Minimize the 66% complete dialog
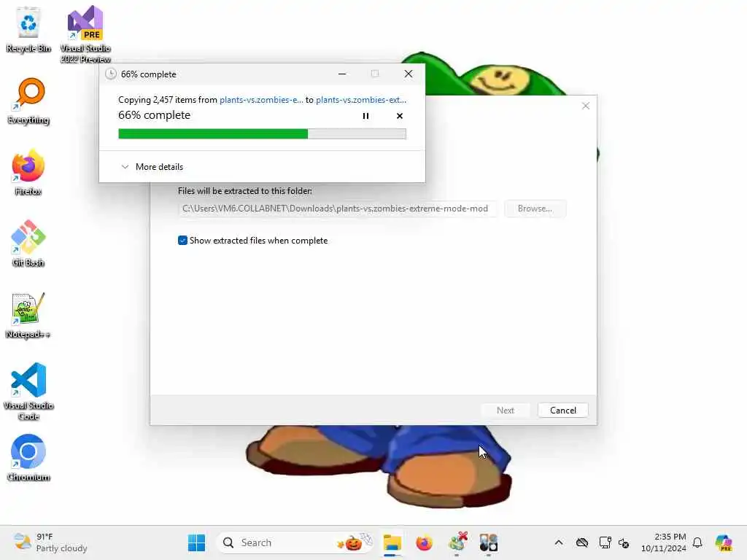This screenshot has height=560, width=747. point(342,74)
